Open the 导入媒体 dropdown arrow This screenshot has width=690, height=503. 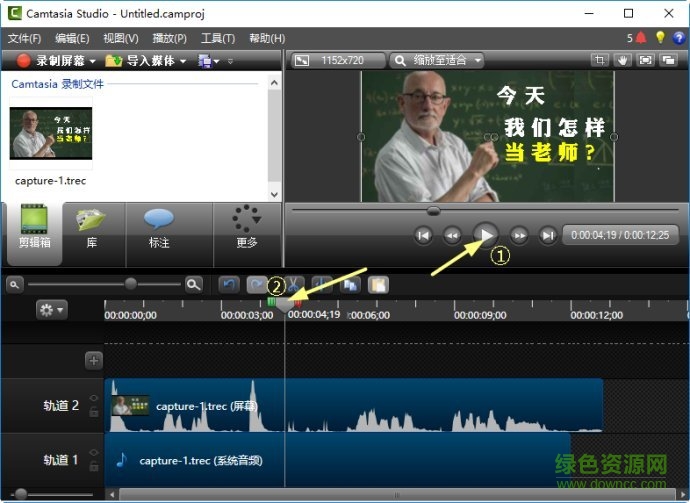[x=183, y=61]
